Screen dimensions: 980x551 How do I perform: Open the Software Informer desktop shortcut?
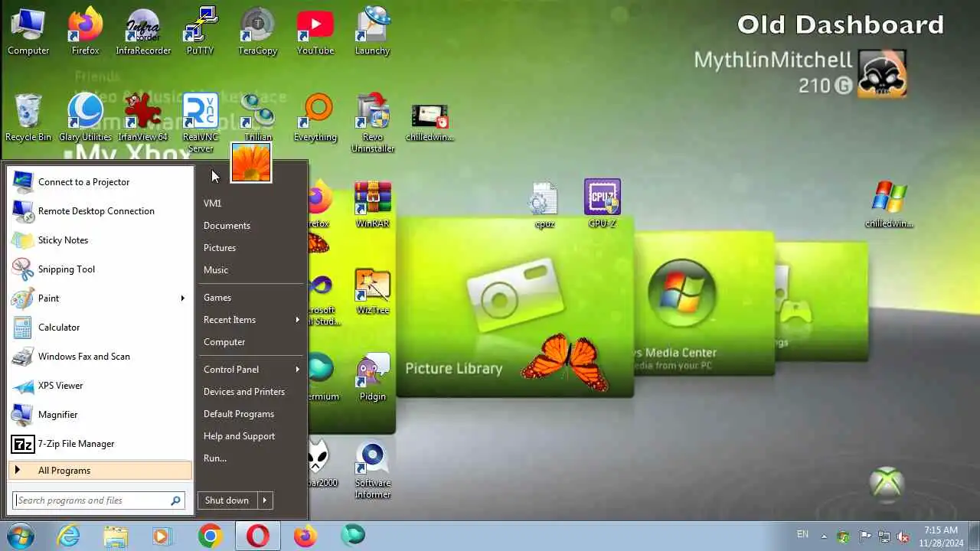(373, 470)
